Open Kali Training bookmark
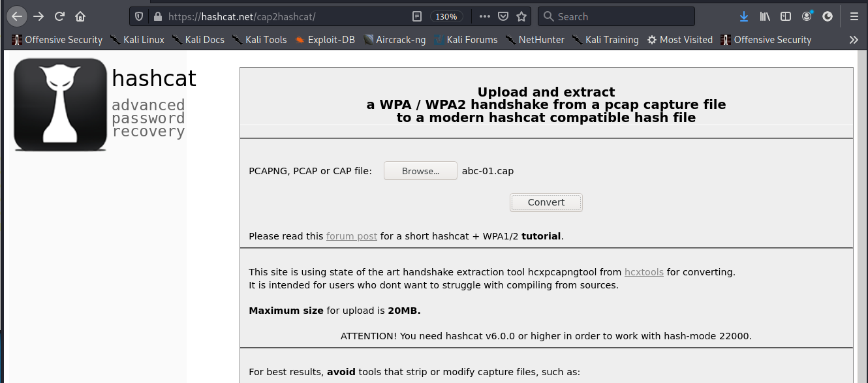The width and height of the screenshot is (868, 383). tap(605, 40)
